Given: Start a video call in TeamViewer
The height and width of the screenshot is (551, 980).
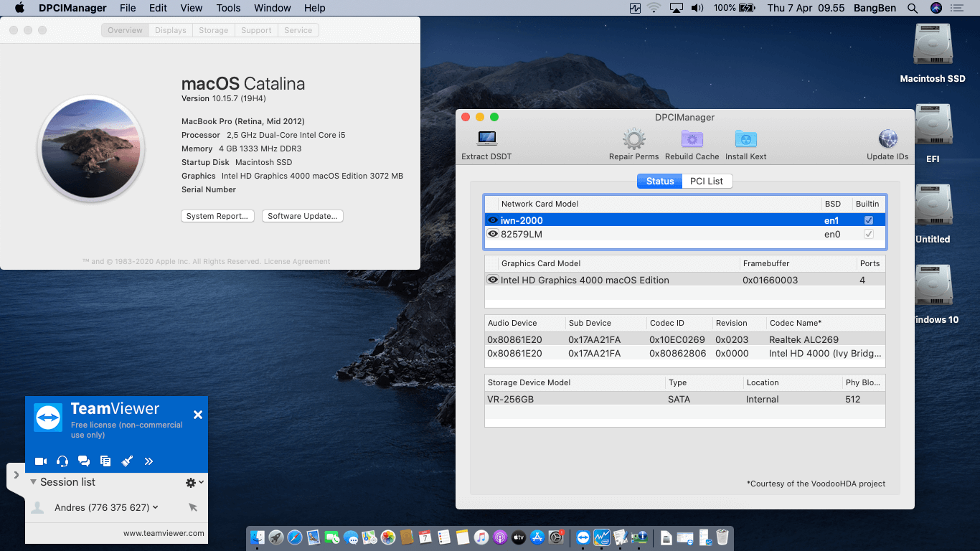Looking at the screenshot, I should (x=40, y=461).
